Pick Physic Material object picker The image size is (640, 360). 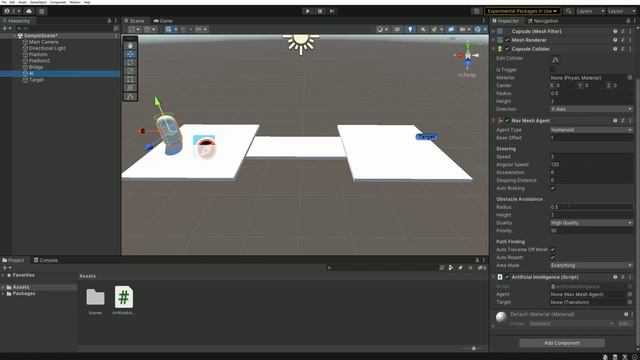click(630, 78)
